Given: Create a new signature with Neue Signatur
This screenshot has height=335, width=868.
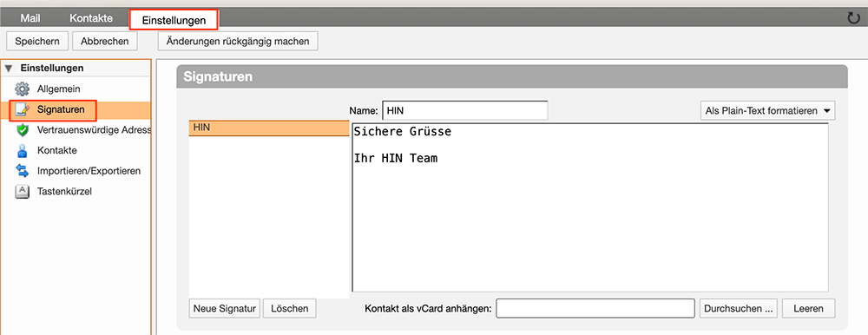Looking at the screenshot, I should [x=225, y=308].
